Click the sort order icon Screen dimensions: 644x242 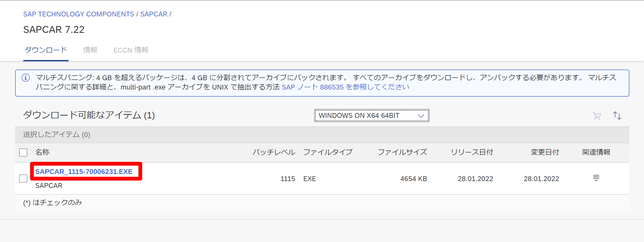point(617,116)
